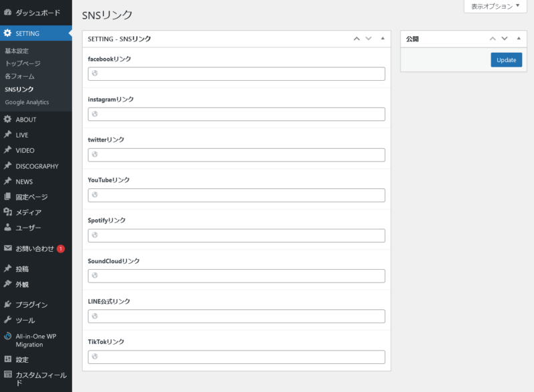The width and height of the screenshot is (534, 392).
Task: Click the plugins plug icon
Action: click(x=8, y=305)
